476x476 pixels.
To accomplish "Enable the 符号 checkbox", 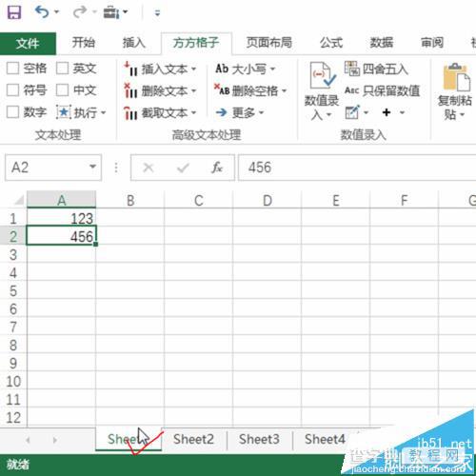I will (12, 90).
